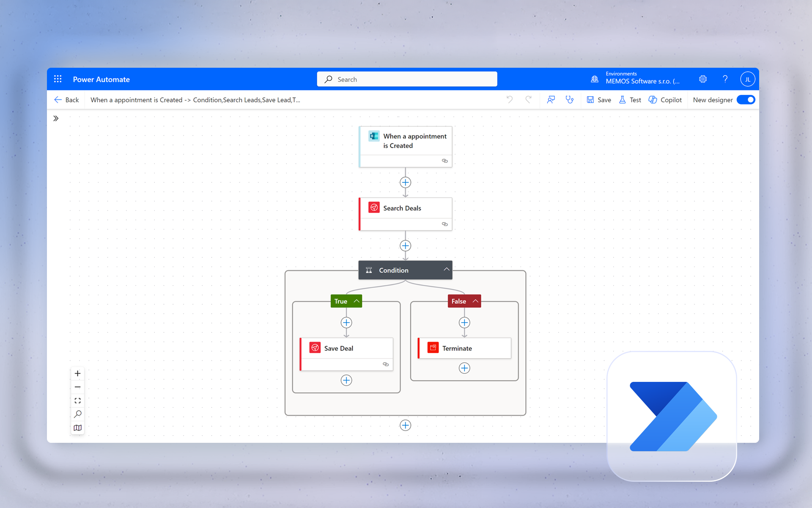Open the flow checker stethoscope icon
The image size is (812, 508).
click(570, 99)
